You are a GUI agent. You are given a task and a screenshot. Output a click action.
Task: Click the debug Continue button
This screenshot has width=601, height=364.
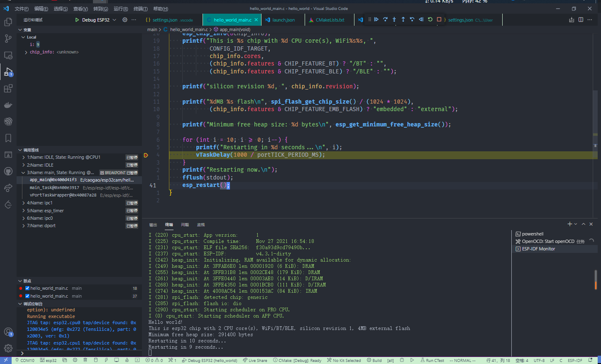[376, 19]
